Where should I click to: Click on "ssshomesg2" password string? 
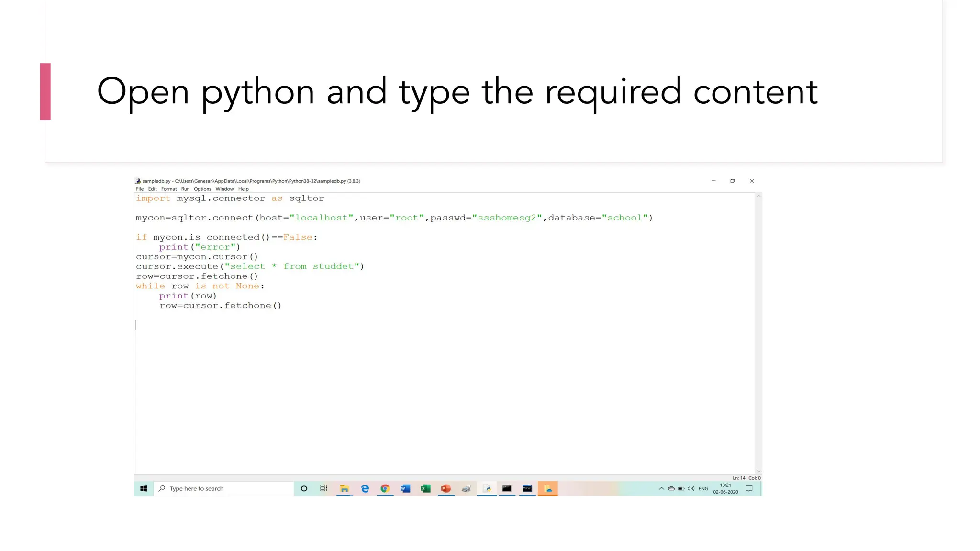(507, 218)
